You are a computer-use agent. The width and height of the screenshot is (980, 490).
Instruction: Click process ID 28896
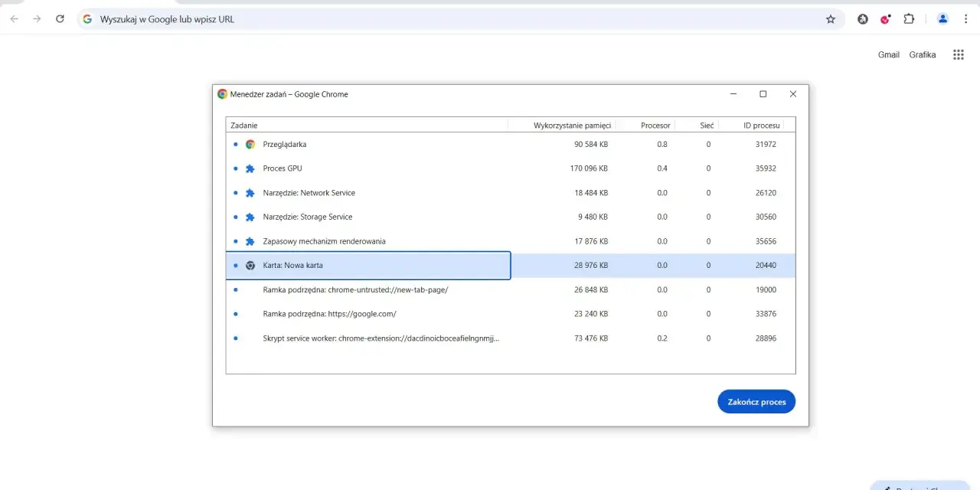click(x=766, y=338)
